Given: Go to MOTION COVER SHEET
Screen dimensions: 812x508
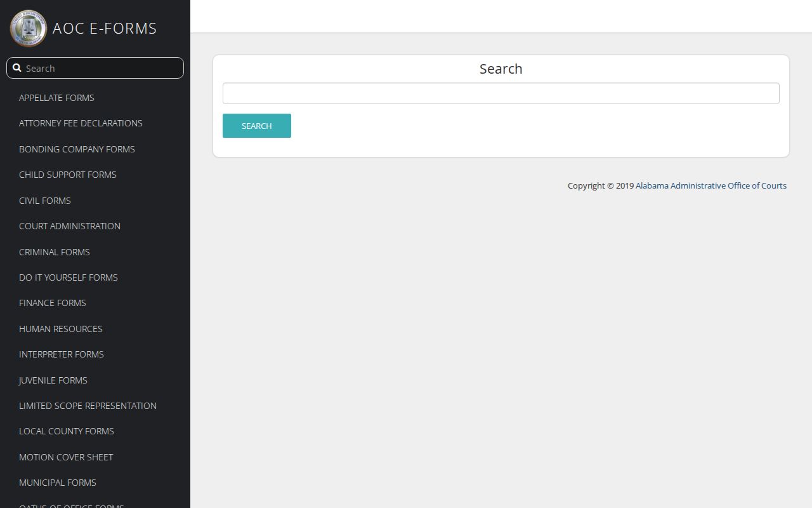Looking at the screenshot, I should click(x=66, y=457).
